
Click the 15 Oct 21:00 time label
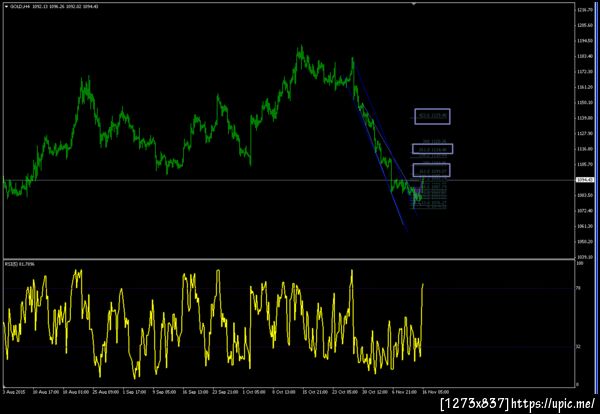click(x=315, y=392)
